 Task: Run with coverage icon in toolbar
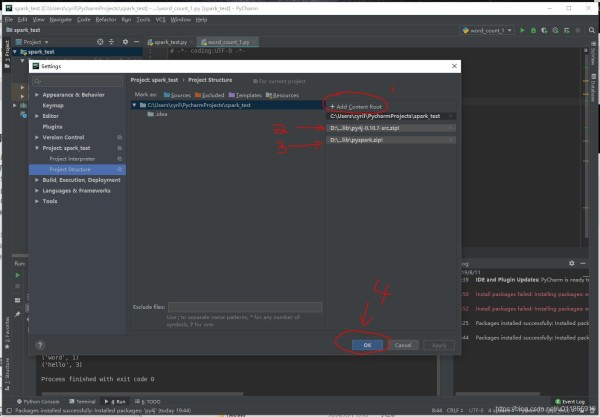click(x=544, y=30)
